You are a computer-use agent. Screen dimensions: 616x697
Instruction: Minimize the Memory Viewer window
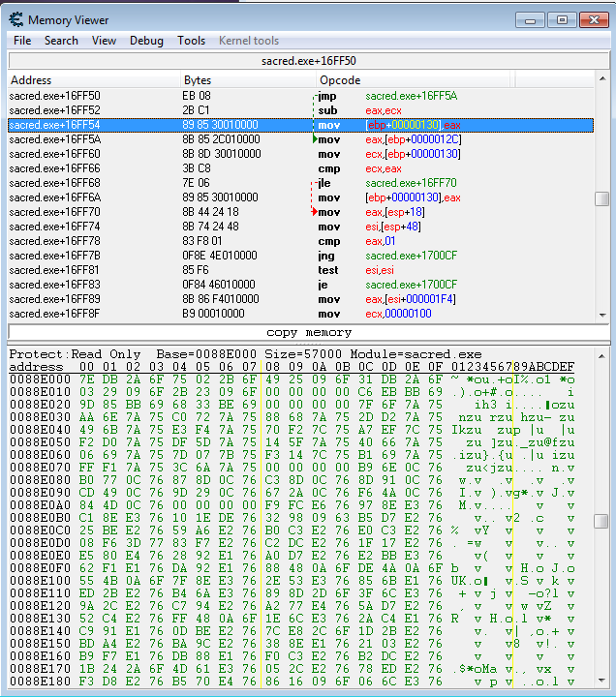click(529, 18)
